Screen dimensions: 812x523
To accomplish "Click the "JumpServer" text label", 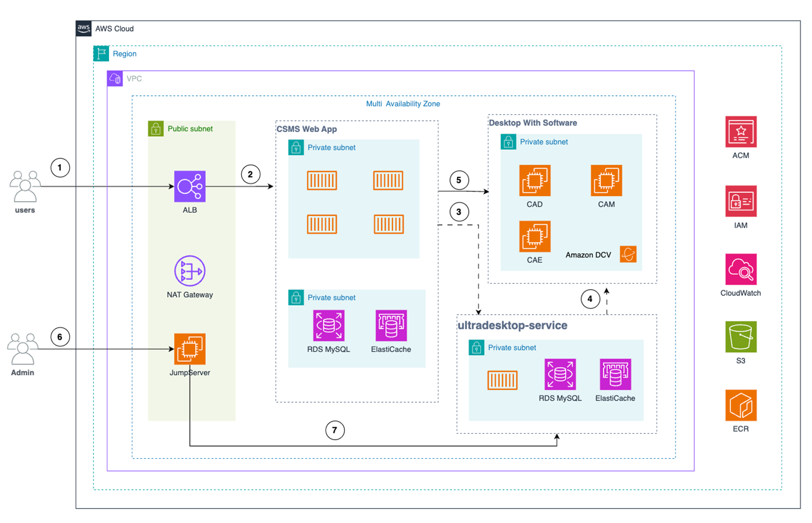I will click(x=190, y=372).
